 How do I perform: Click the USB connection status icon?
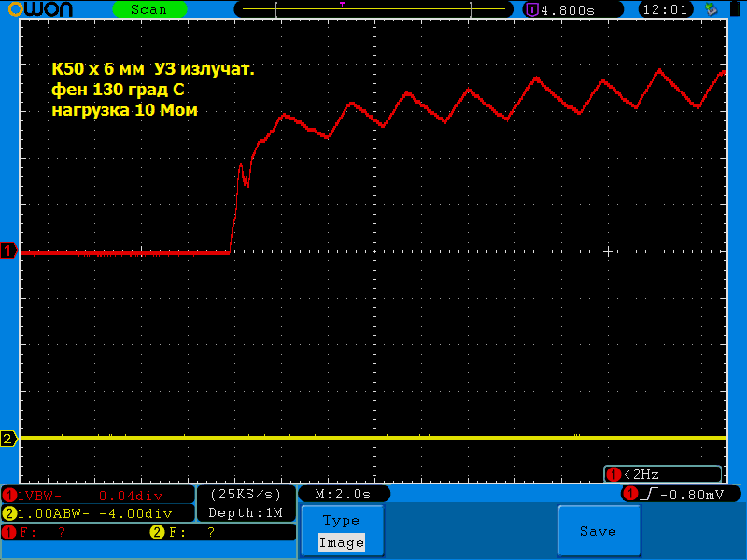(x=712, y=9)
